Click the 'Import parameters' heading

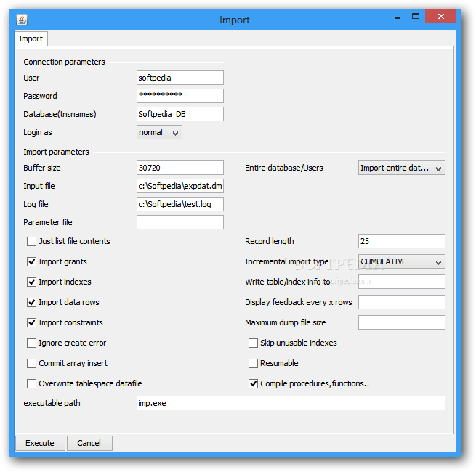(56, 152)
